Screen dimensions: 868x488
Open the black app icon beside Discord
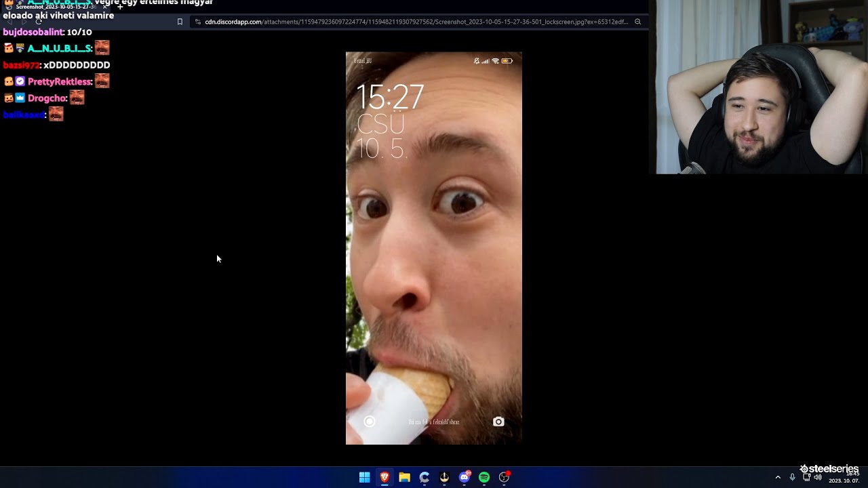(444, 477)
